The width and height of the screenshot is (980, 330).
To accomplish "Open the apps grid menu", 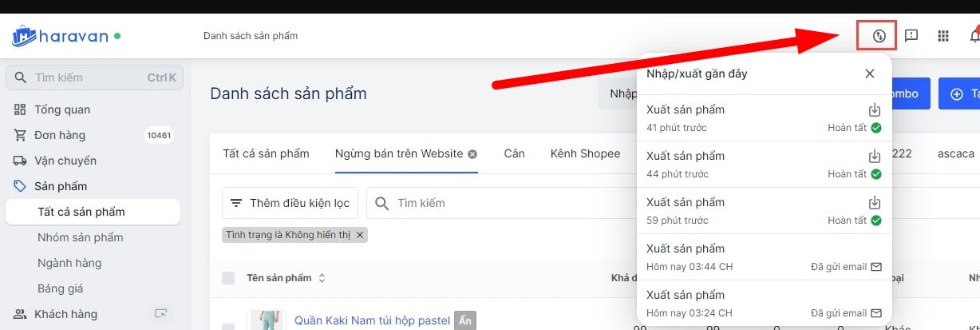I will pos(943,36).
